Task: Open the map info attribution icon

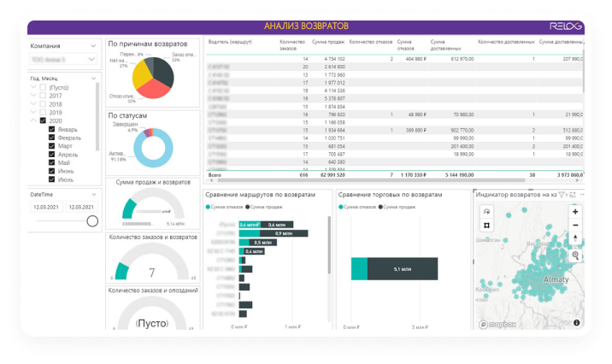Action: 578,323
